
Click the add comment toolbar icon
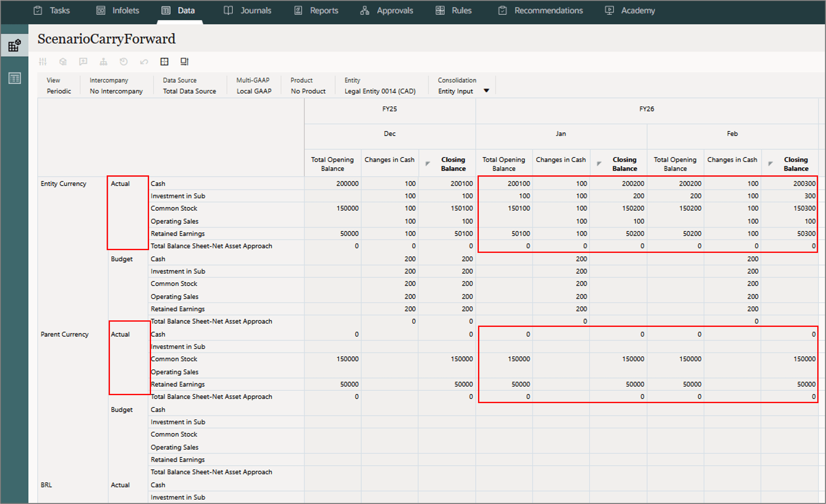(83, 62)
